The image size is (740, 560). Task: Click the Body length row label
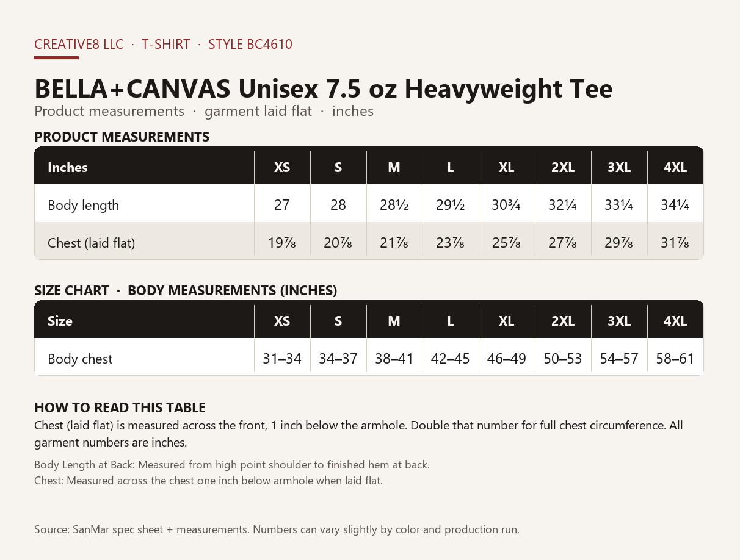(84, 205)
